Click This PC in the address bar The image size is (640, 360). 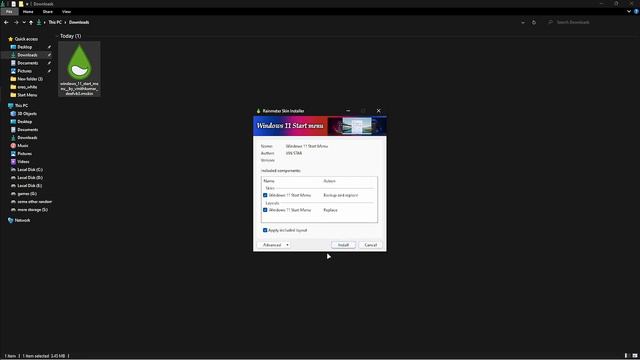55,22
